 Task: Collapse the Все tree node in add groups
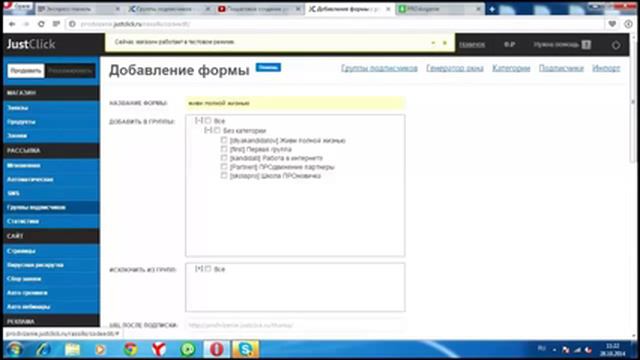click(x=199, y=121)
